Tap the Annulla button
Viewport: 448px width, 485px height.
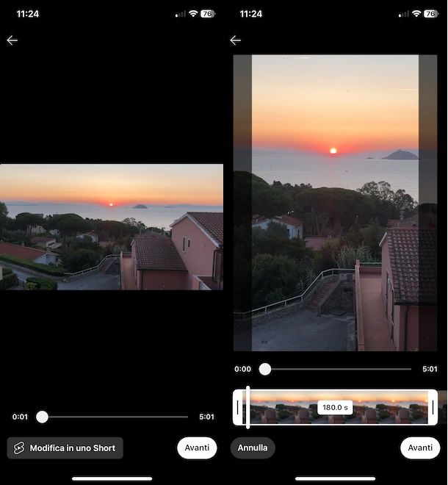click(253, 448)
